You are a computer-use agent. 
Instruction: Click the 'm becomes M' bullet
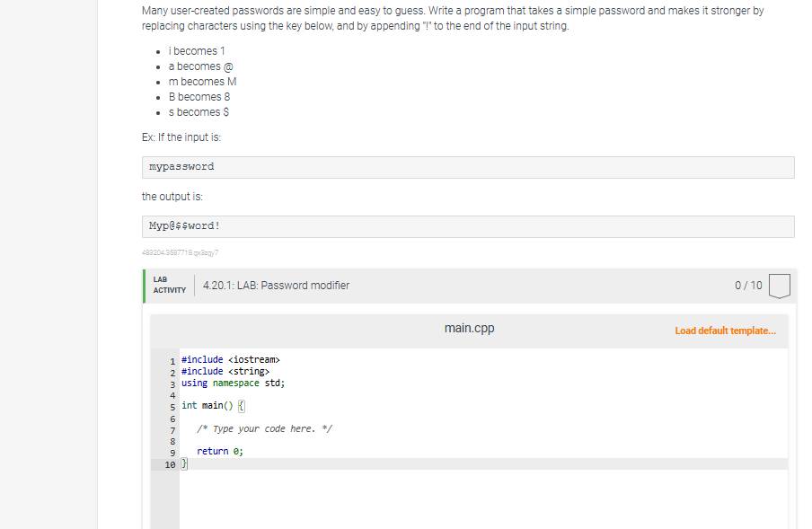pos(202,82)
